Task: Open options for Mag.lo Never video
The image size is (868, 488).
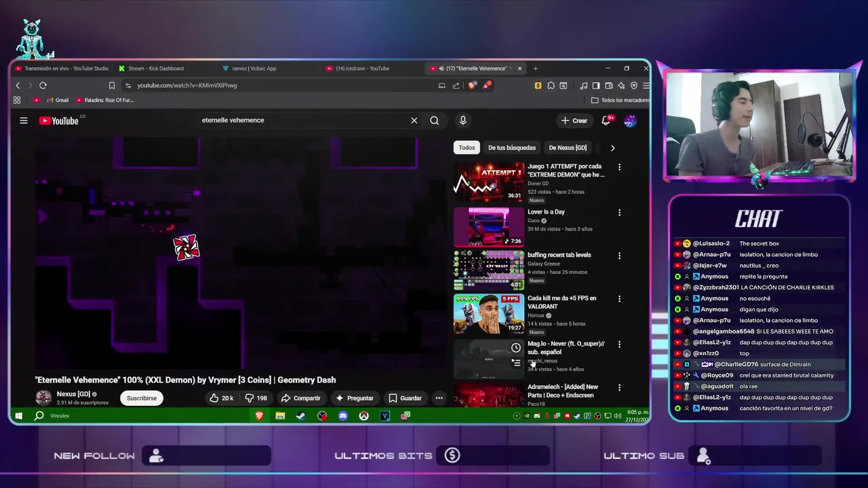Action: coord(619,344)
